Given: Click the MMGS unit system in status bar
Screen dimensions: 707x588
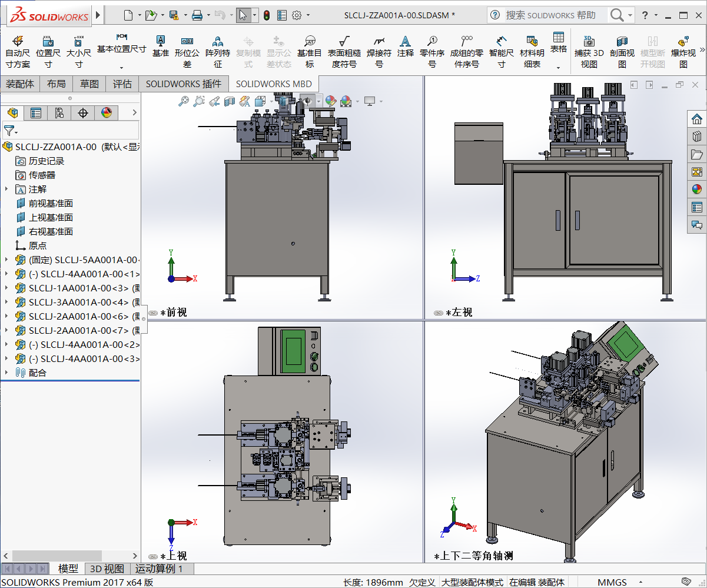Looking at the screenshot, I should (x=612, y=582).
